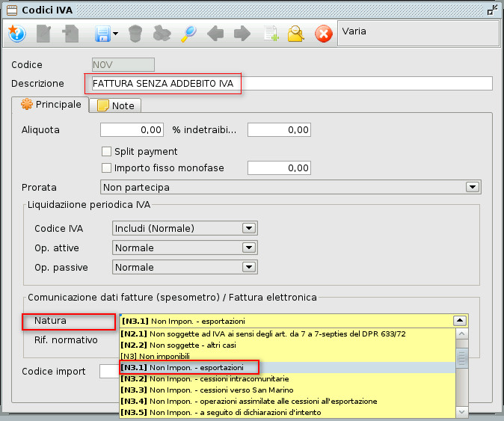Click the Importo fisso monofase amount field
Viewport: 504px width, 421px height.
pos(279,168)
